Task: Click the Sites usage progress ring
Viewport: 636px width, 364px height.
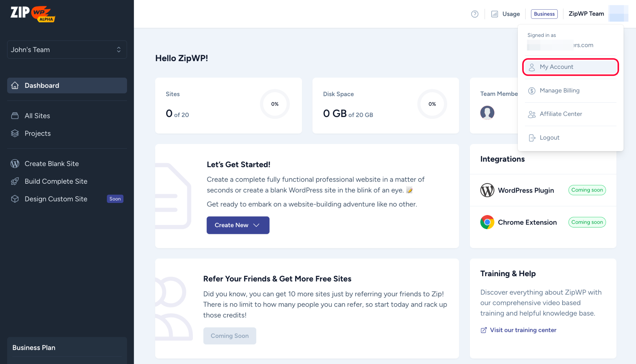Action: pyautogui.click(x=275, y=104)
